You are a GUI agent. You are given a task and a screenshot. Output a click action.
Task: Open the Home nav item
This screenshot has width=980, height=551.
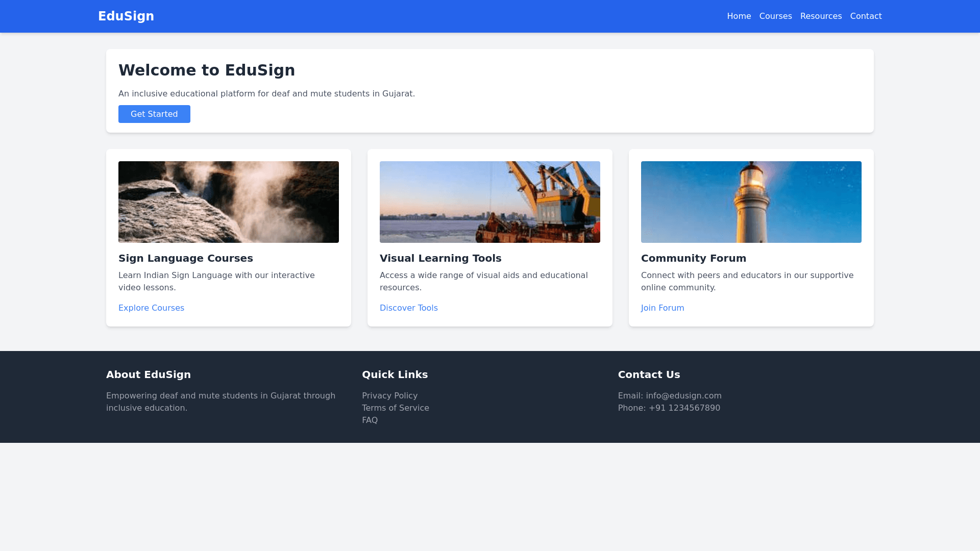tap(739, 16)
